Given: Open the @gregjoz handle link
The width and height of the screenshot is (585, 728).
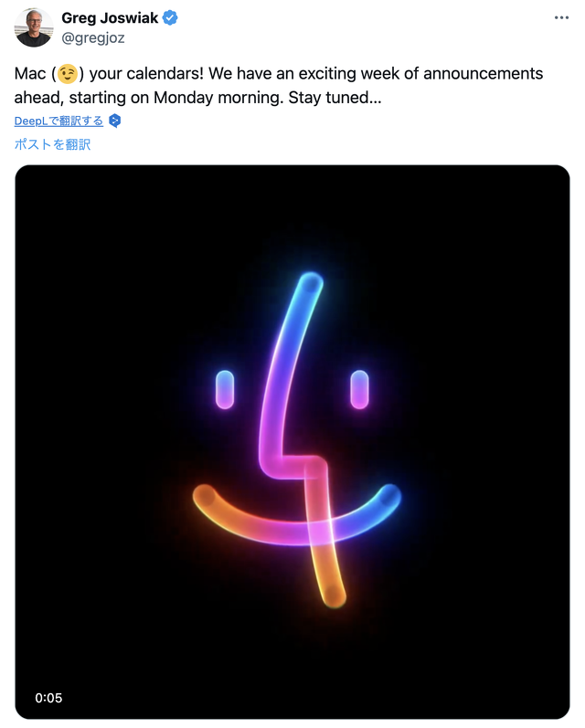Looking at the screenshot, I should point(92,37).
